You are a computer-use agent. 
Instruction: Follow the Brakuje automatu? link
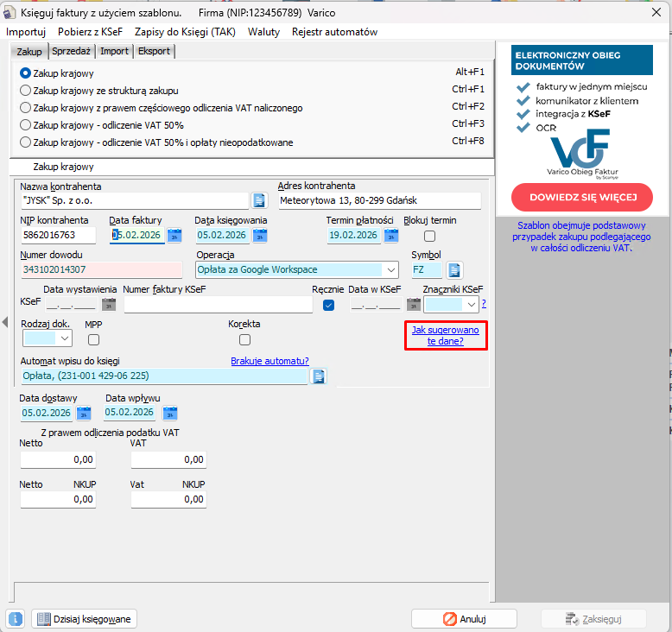tap(269, 361)
